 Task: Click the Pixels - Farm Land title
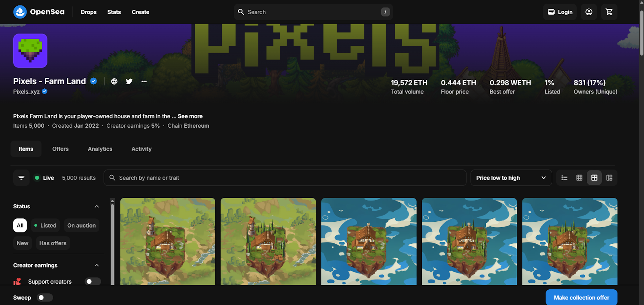click(50, 81)
